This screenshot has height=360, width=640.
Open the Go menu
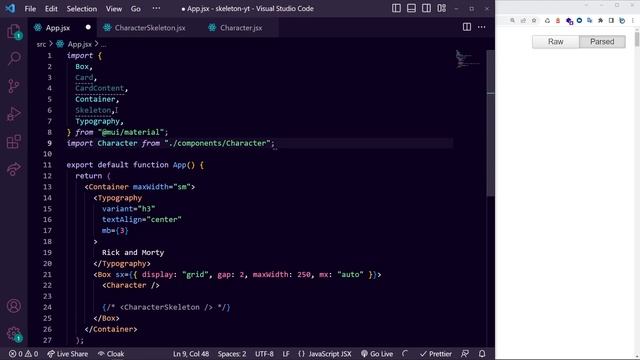136,9
